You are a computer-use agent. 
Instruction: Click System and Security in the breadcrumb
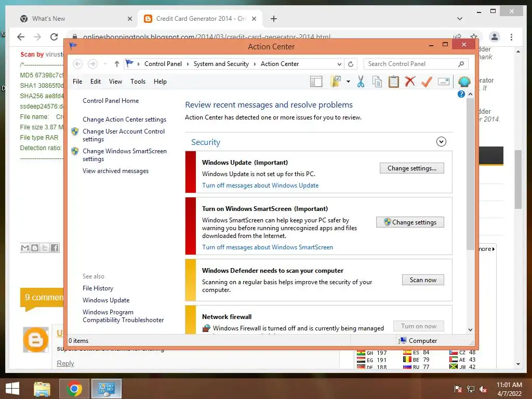point(221,64)
